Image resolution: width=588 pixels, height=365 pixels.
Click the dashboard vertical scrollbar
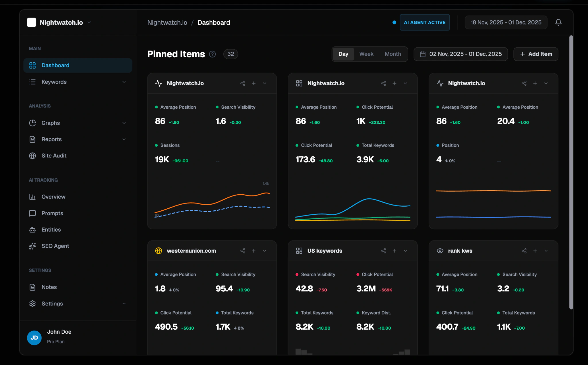pyautogui.click(x=571, y=172)
